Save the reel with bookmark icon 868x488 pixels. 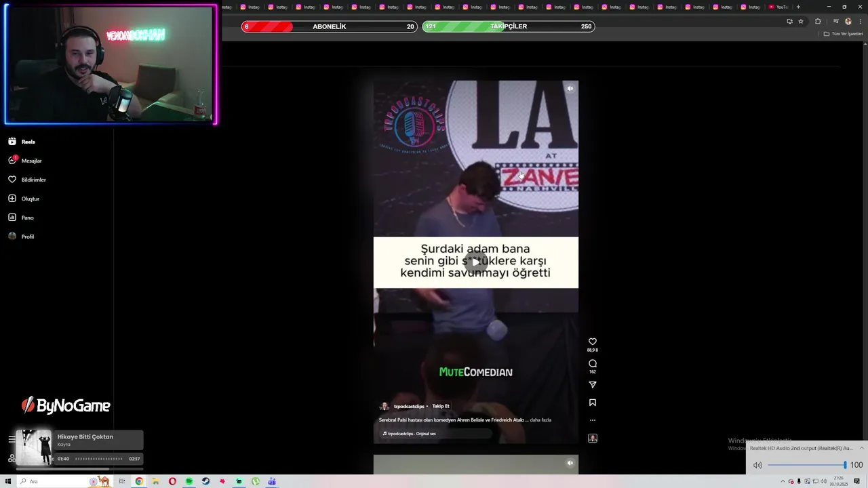click(x=593, y=402)
